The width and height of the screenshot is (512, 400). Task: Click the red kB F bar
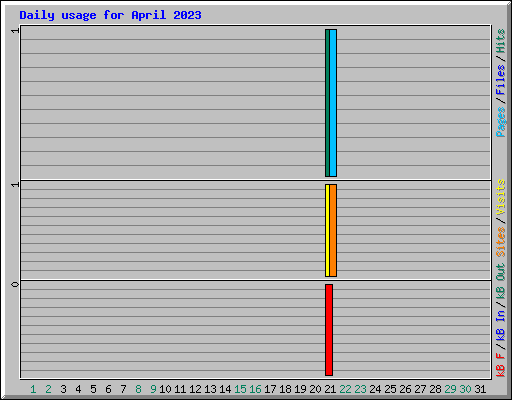pos(329,330)
